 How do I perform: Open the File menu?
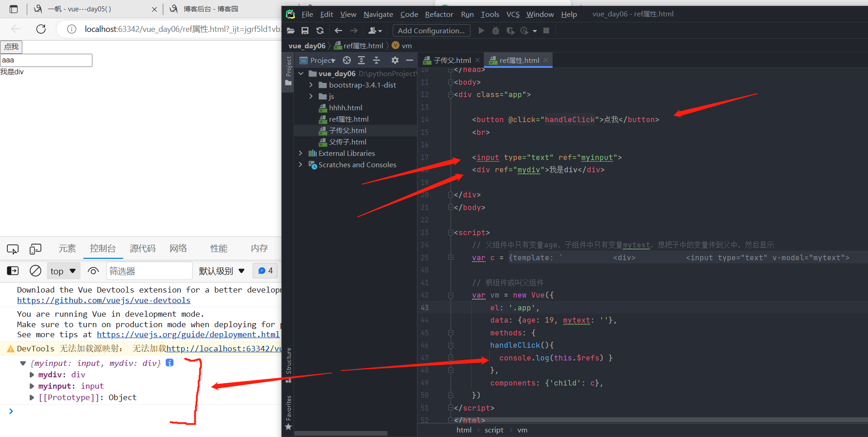coord(307,14)
